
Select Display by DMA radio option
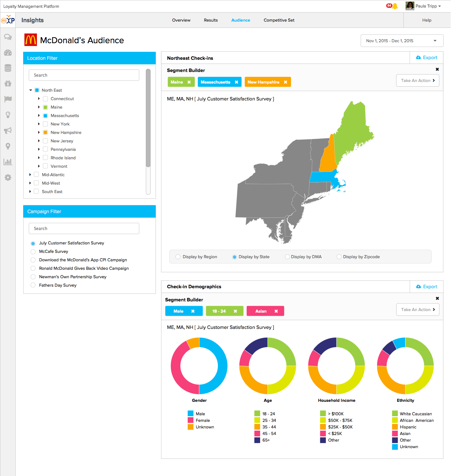[x=287, y=257]
